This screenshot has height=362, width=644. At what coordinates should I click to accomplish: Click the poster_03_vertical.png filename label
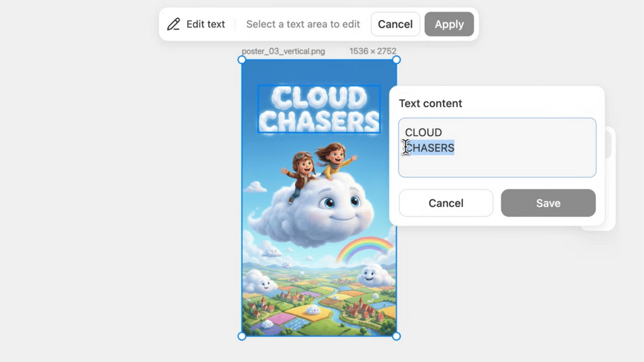point(283,51)
